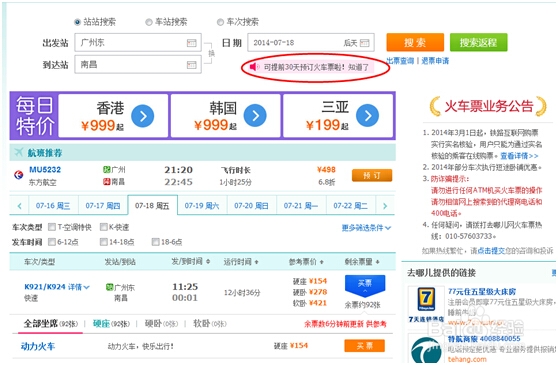
Task: Select the 07-20 周日 date tab
Action: tap(251, 206)
